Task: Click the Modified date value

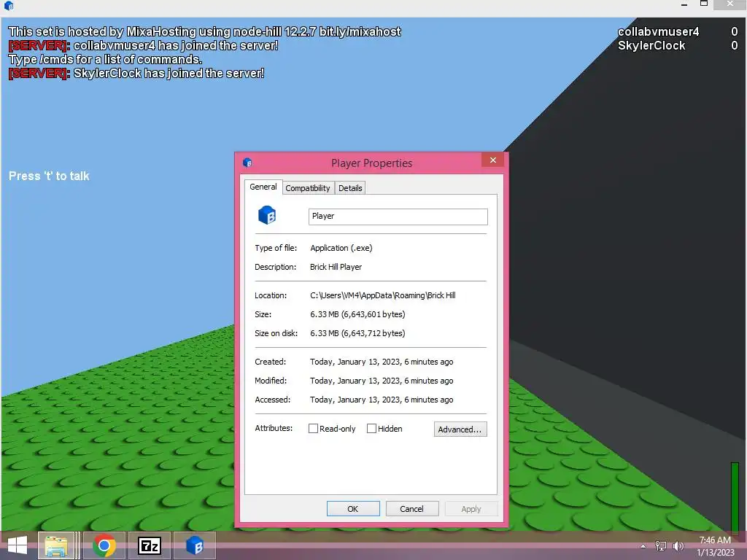Action: [382, 381]
